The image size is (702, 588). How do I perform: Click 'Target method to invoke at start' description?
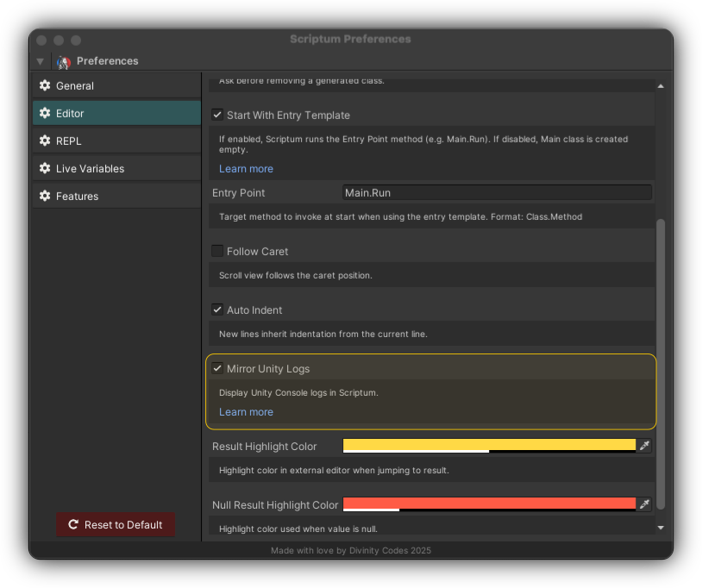401,216
